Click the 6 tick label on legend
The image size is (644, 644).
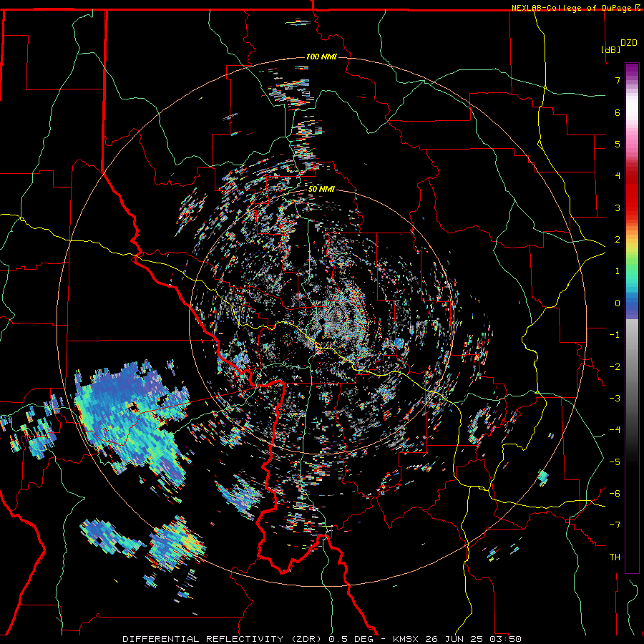pos(618,112)
